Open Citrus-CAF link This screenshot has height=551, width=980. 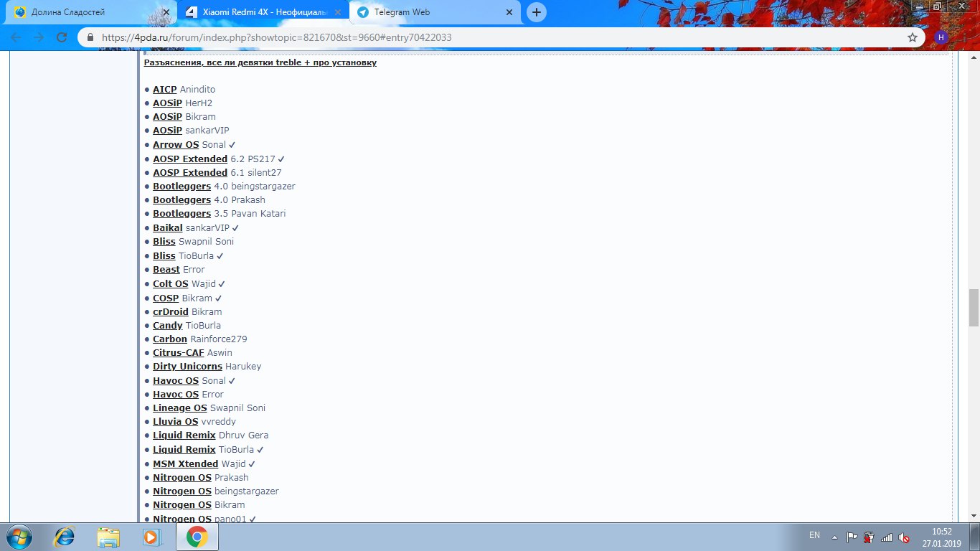pyautogui.click(x=179, y=352)
